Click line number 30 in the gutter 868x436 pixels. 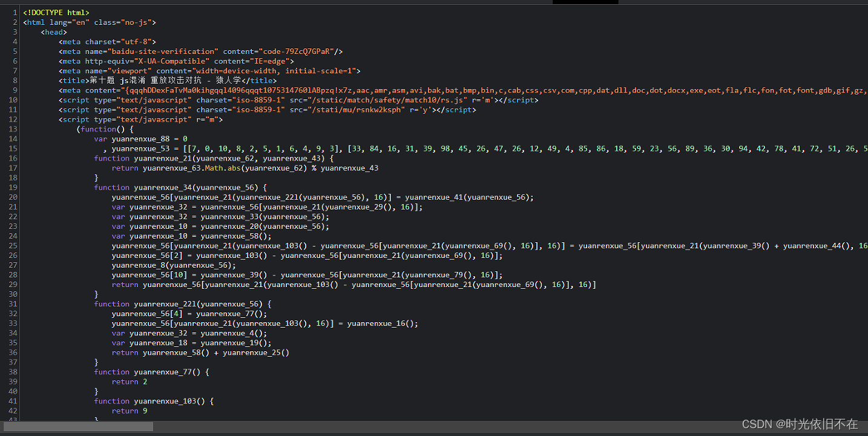(x=13, y=294)
